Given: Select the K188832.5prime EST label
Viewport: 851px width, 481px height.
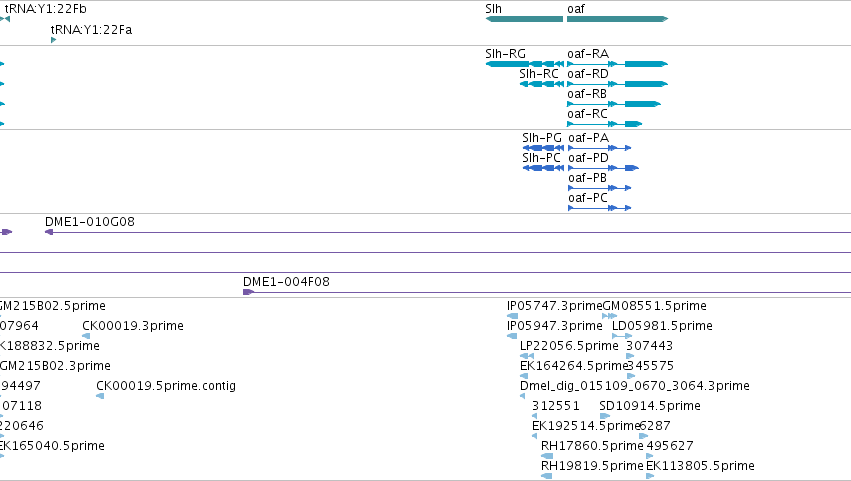Looking at the screenshot, I should [x=50, y=346].
